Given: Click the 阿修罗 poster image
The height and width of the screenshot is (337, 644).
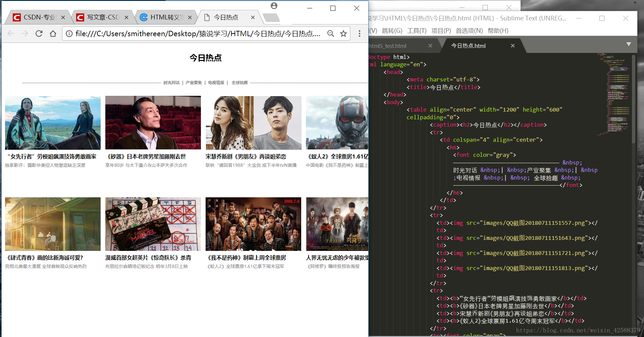Looking at the screenshot, I should pos(337,224).
